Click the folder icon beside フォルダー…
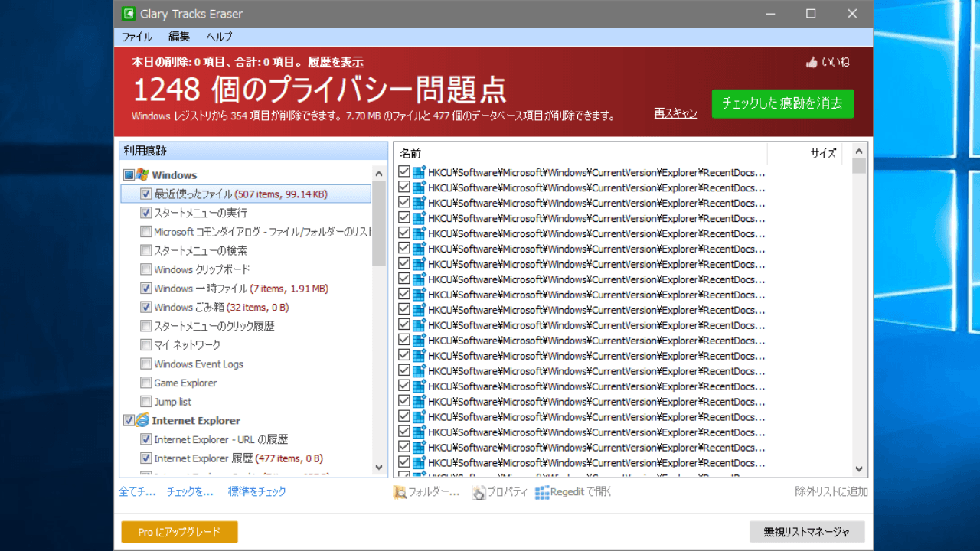Viewport: 980px width, 551px height. [400, 492]
